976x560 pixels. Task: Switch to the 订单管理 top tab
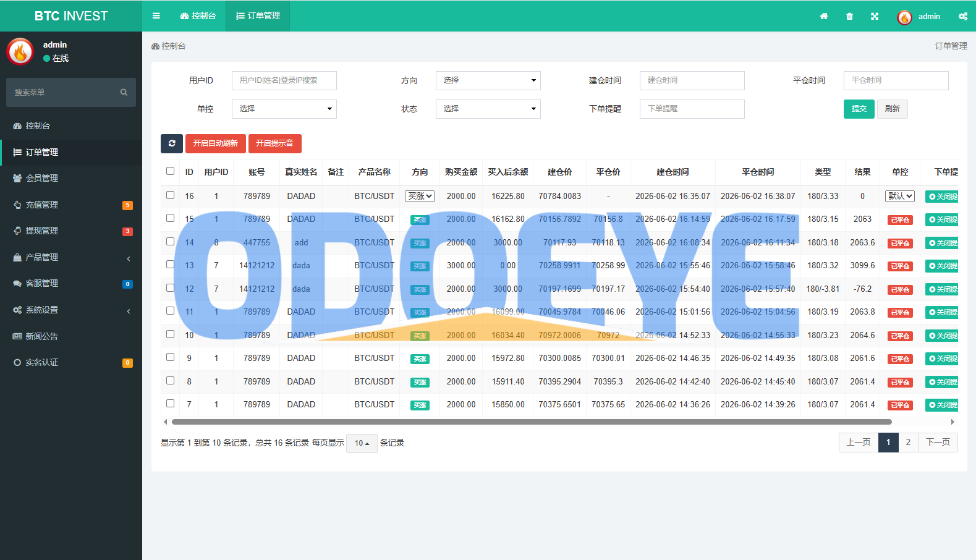point(258,16)
